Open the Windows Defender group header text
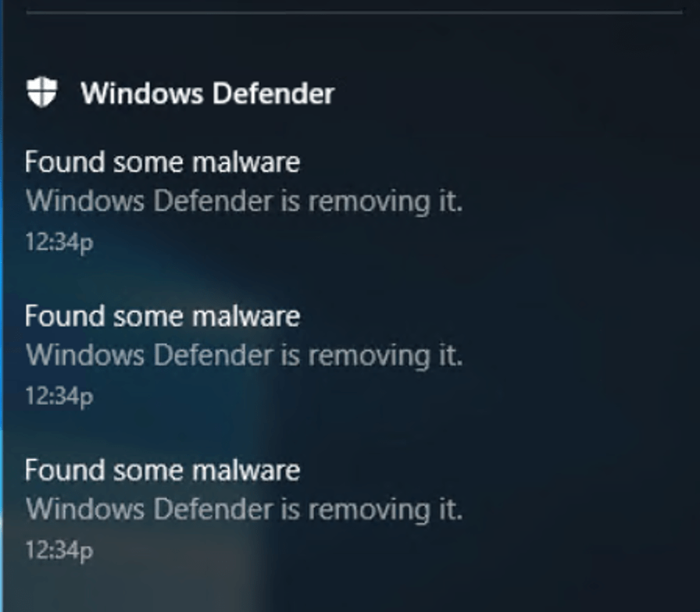700x612 pixels. pos(208,94)
